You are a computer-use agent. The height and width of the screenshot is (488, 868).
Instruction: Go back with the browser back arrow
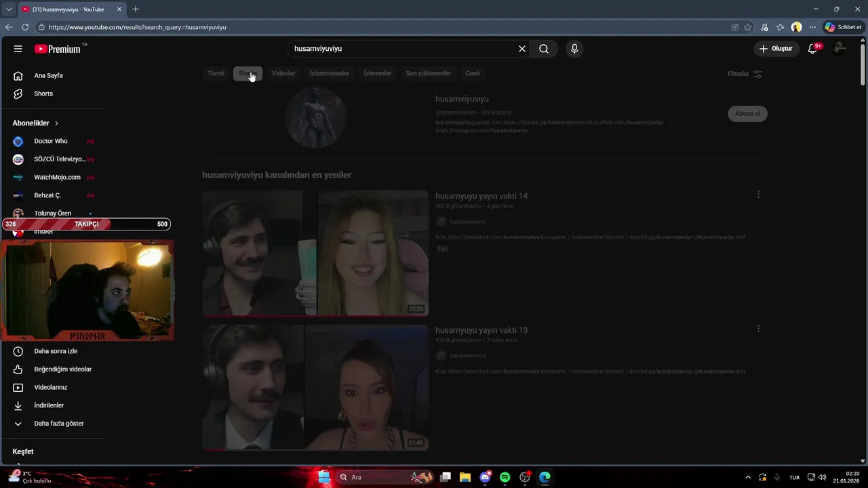coord(9,27)
